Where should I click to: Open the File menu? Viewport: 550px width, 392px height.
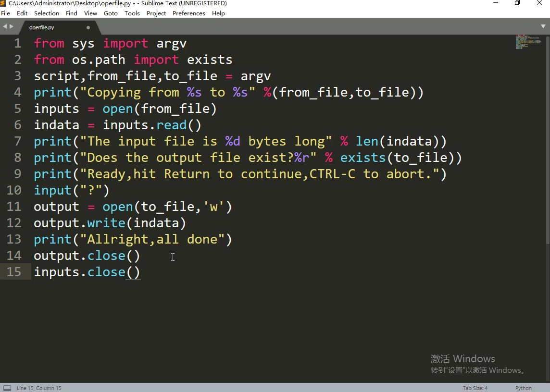5,13
